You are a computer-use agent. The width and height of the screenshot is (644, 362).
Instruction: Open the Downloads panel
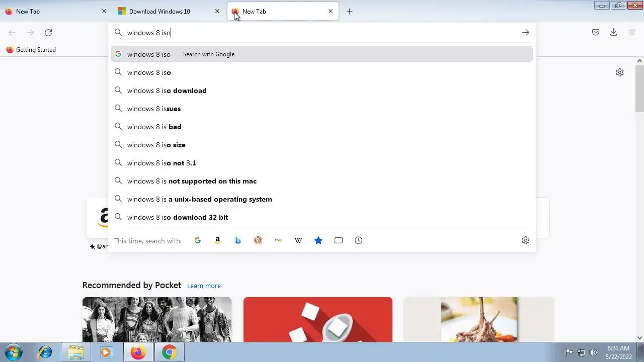pyautogui.click(x=614, y=33)
